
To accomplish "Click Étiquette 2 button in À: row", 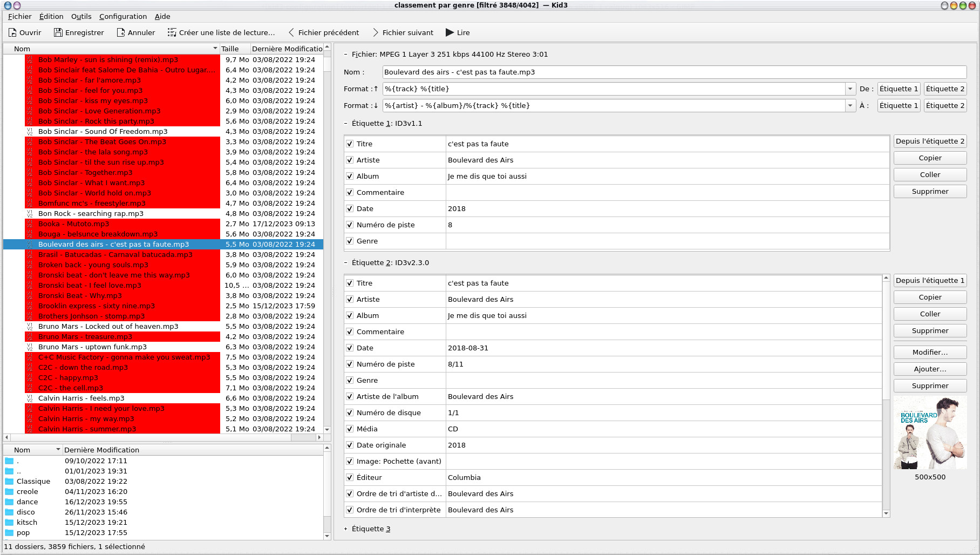I will (x=945, y=106).
